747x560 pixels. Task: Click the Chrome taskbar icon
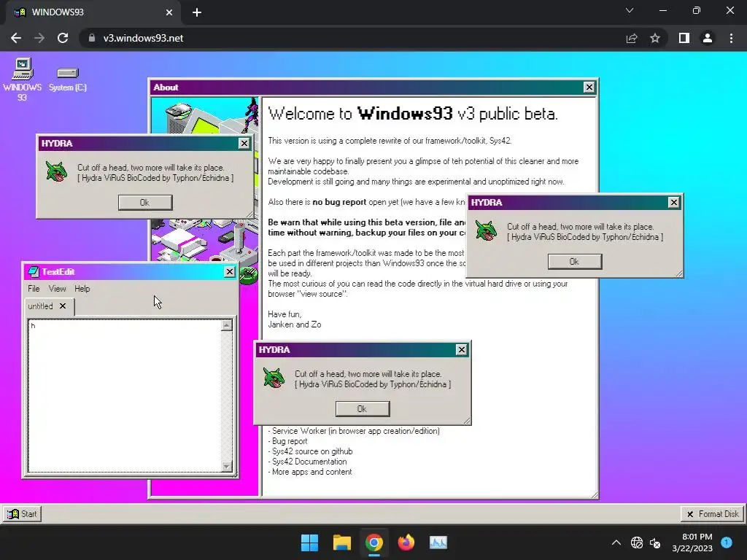coord(374,542)
